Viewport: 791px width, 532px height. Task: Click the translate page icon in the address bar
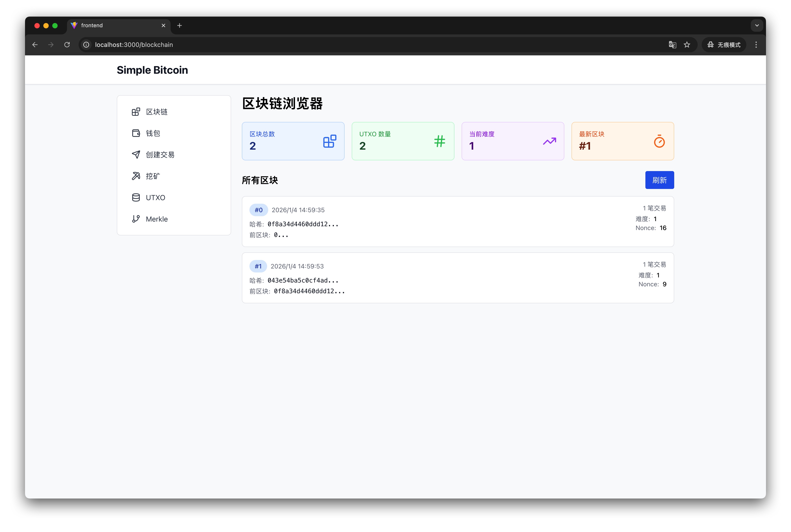pyautogui.click(x=672, y=45)
